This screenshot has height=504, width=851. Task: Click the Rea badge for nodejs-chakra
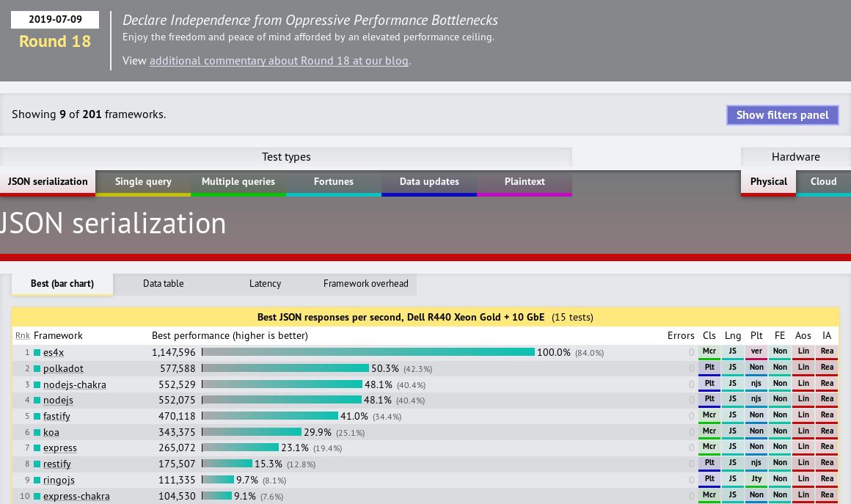tap(827, 384)
